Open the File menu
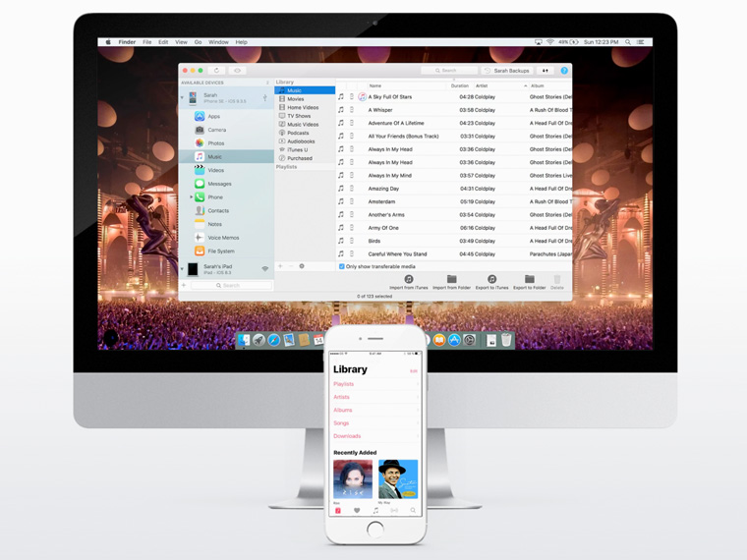 pos(147,42)
